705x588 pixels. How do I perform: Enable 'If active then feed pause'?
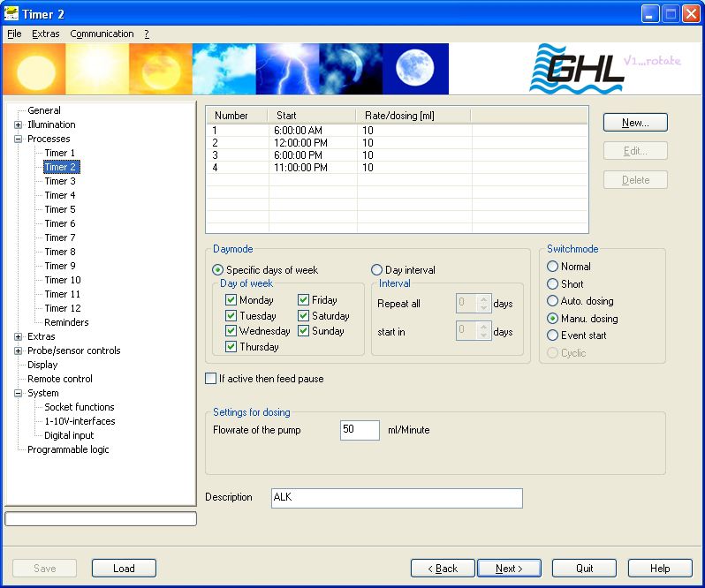point(211,379)
